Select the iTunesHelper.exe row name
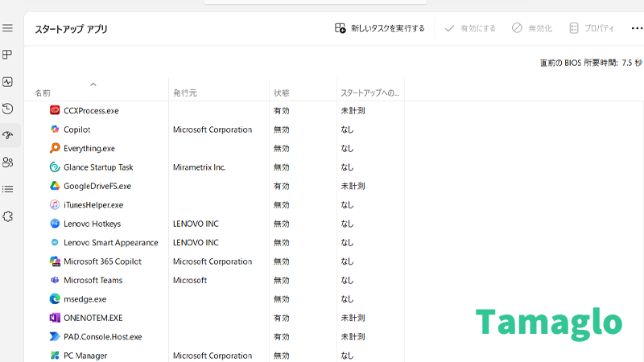The image size is (644, 362). [x=93, y=205]
